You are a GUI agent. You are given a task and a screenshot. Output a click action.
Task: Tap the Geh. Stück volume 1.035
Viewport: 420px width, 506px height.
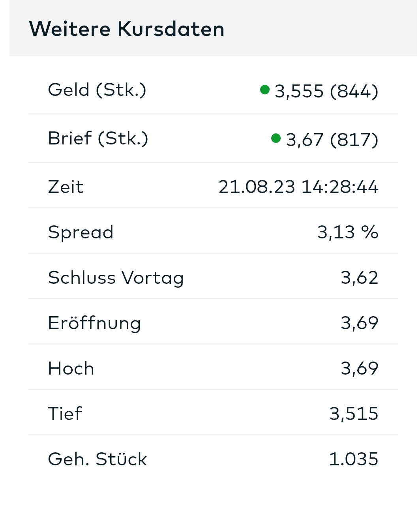[353, 459]
